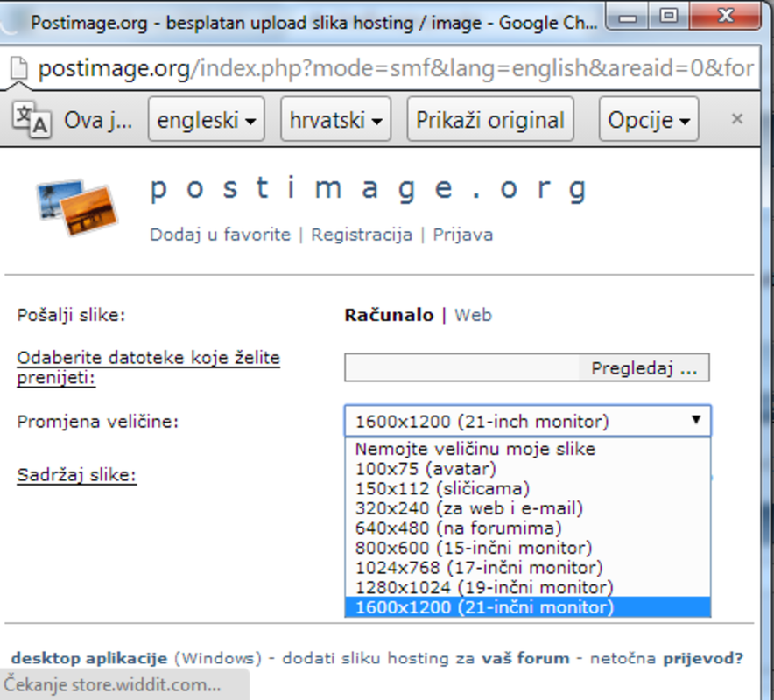Viewport: 774px width, 700px height.
Task: Maximize the Chrome window
Action: tap(669, 17)
